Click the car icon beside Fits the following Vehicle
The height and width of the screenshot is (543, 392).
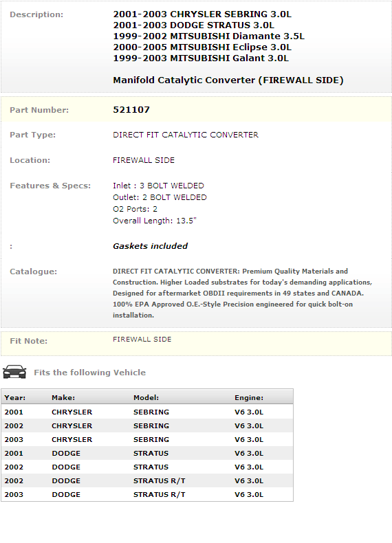[14, 372]
